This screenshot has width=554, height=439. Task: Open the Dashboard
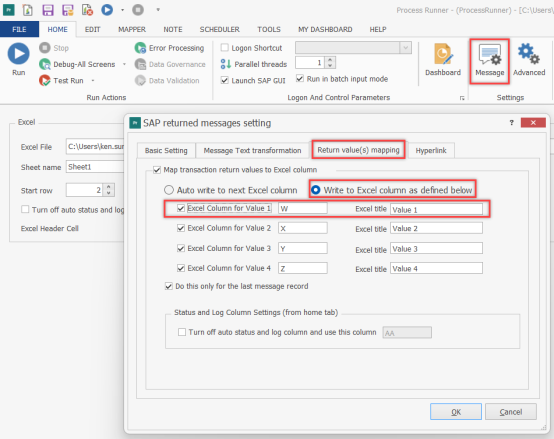443,59
